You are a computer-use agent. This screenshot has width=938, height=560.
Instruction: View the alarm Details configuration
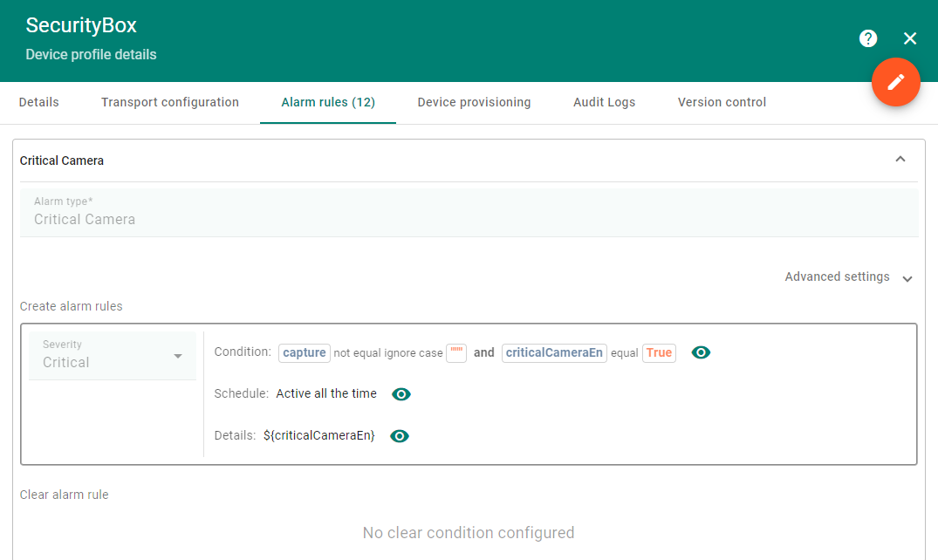(x=399, y=435)
